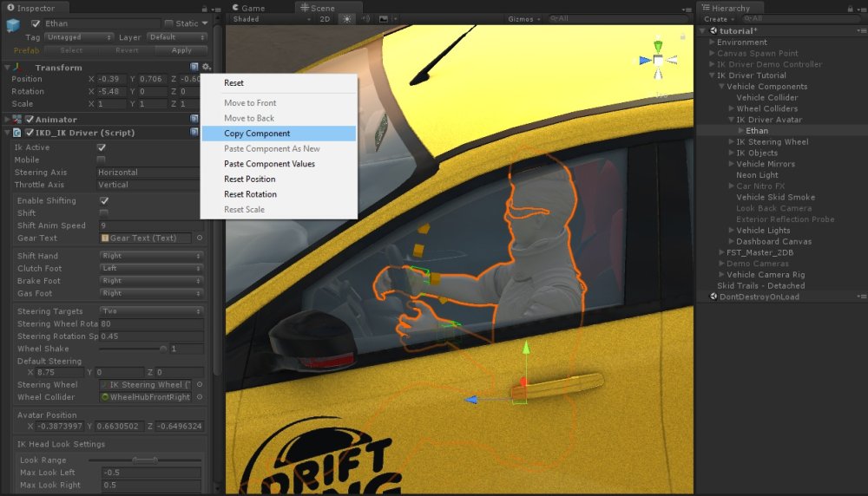Open Transform component gear settings

point(206,67)
